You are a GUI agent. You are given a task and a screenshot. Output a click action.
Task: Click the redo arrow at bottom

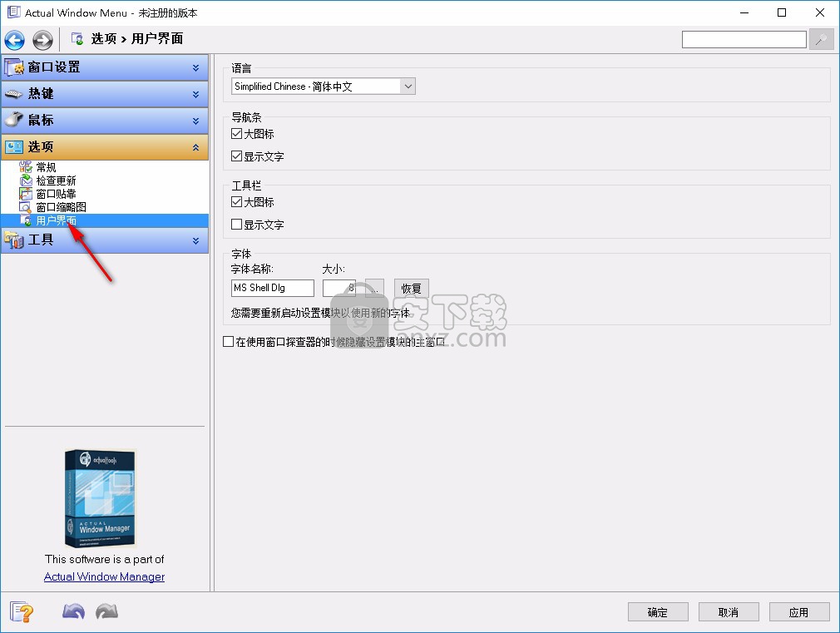coord(106,611)
